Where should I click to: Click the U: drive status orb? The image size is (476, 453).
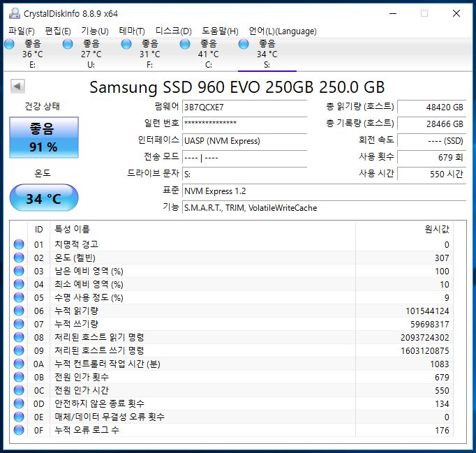coord(68,45)
